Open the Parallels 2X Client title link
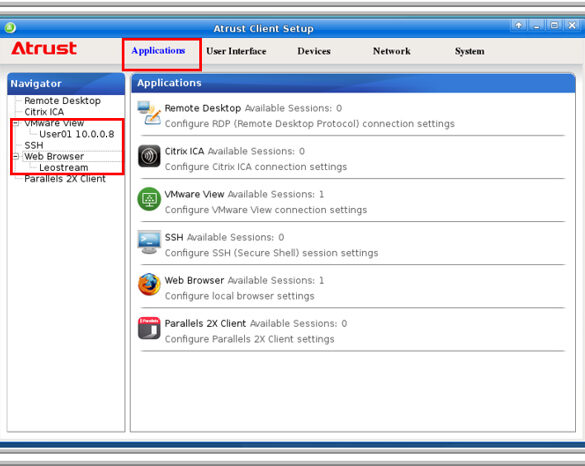The height and width of the screenshot is (466, 585). (205, 323)
